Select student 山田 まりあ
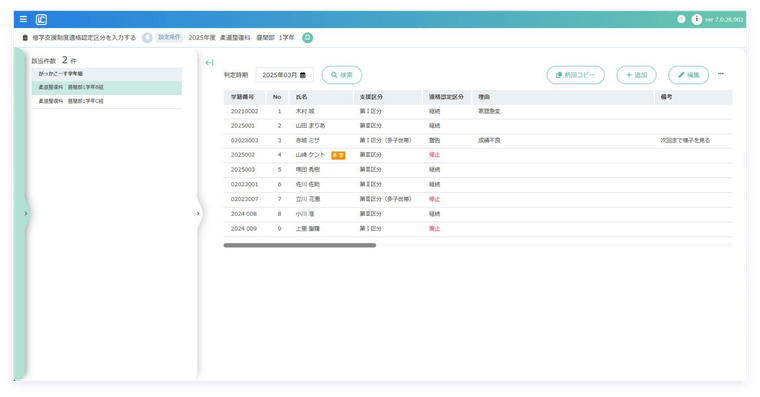The height and width of the screenshot is (397, 760). tap(310, 126)
